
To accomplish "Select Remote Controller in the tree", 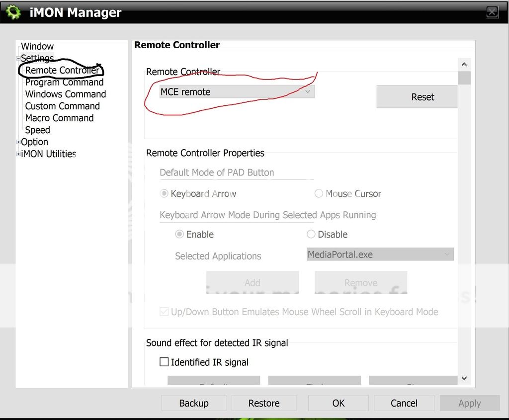I will (62, 70).
